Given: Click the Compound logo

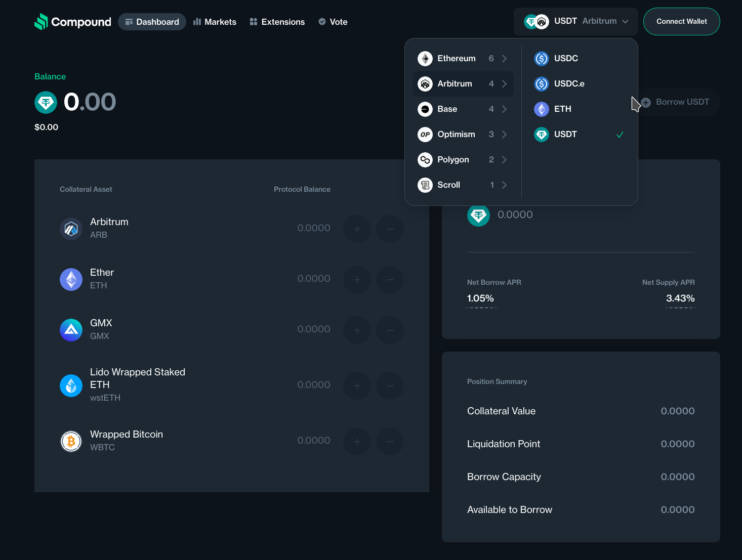Looking at the screenshot, I should point(72,22).
